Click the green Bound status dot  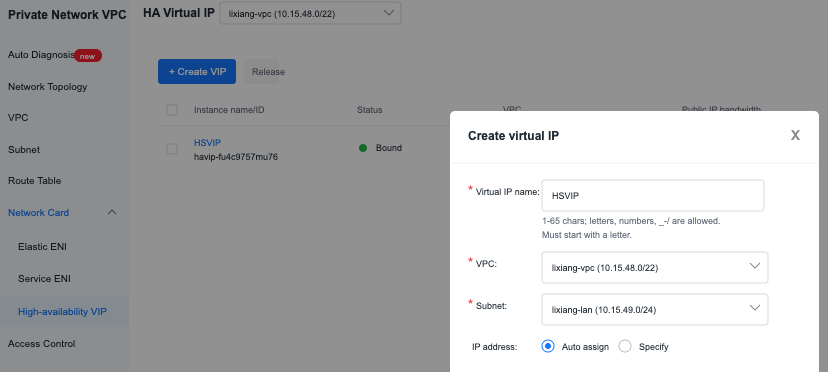(363, 148)
